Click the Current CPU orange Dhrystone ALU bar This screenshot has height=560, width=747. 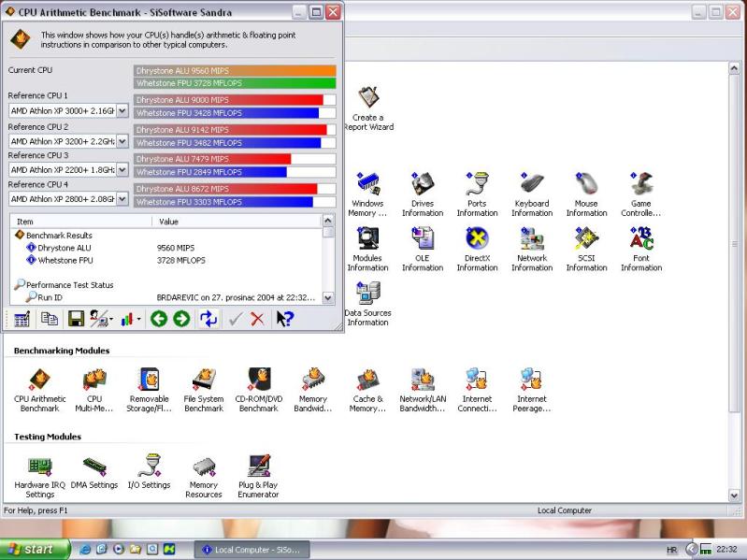(234, 70)
